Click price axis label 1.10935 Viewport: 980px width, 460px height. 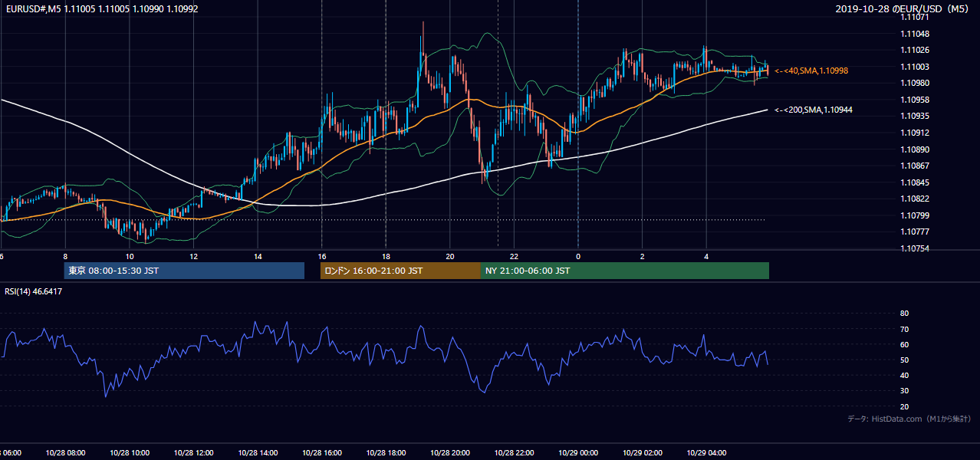click(916, 117)
